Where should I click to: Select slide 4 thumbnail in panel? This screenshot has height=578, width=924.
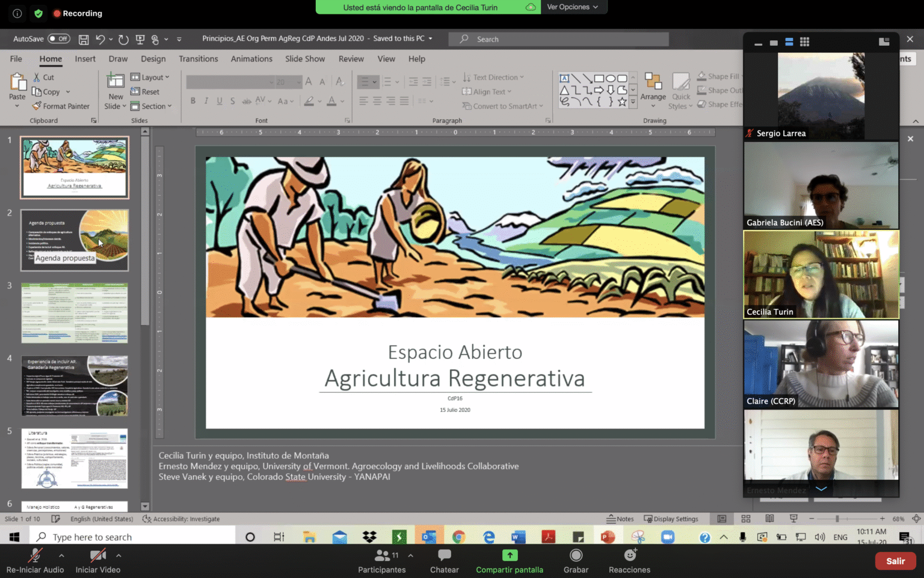pyautogui.click(x=75, y=385)
